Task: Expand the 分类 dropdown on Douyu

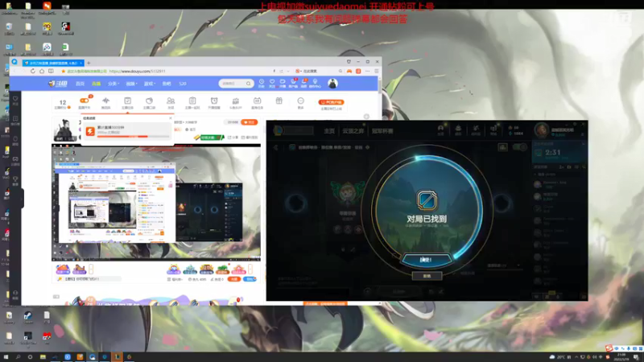Action: coord(114,84)
